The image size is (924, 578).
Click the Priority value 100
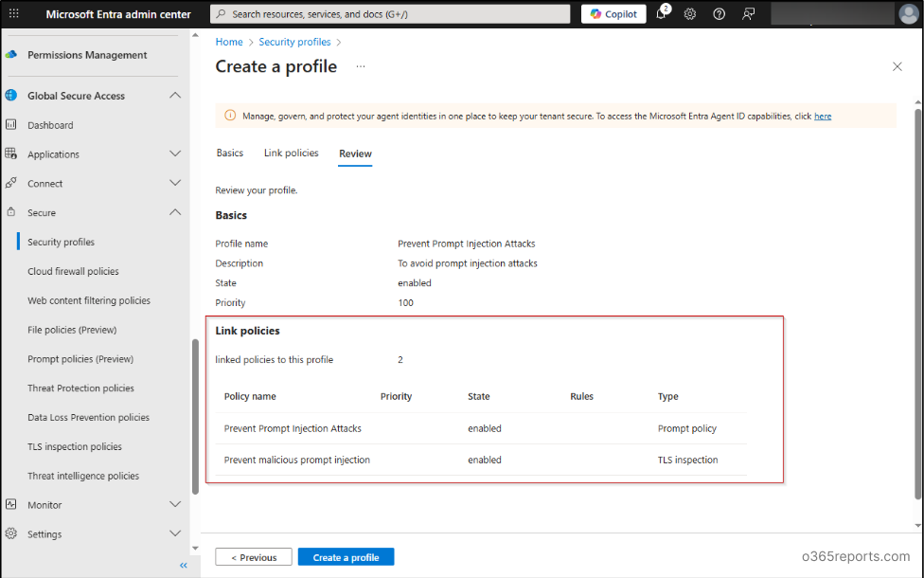tap(405, 302)
